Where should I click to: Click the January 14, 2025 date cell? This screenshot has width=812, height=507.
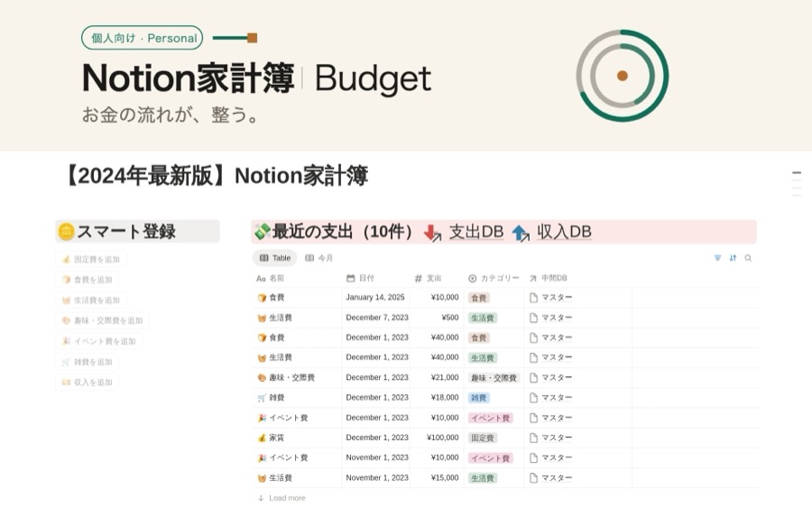click(x=375, y=298)
